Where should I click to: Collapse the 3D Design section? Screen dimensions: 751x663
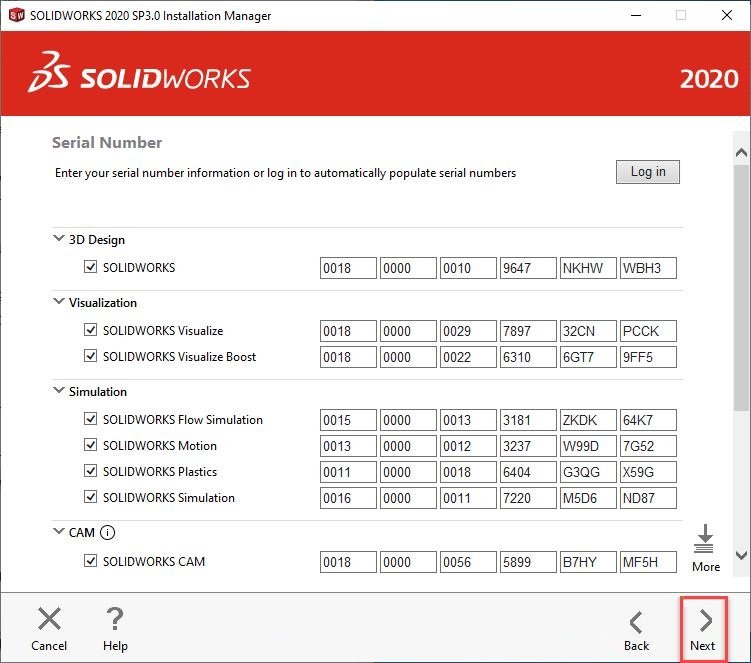(x=58, y=238)
